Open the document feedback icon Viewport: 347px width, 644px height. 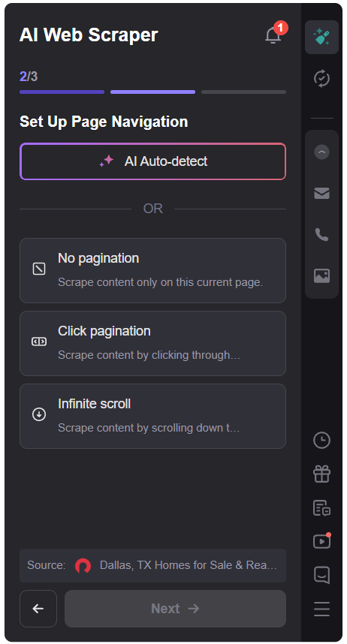(322, 508)
